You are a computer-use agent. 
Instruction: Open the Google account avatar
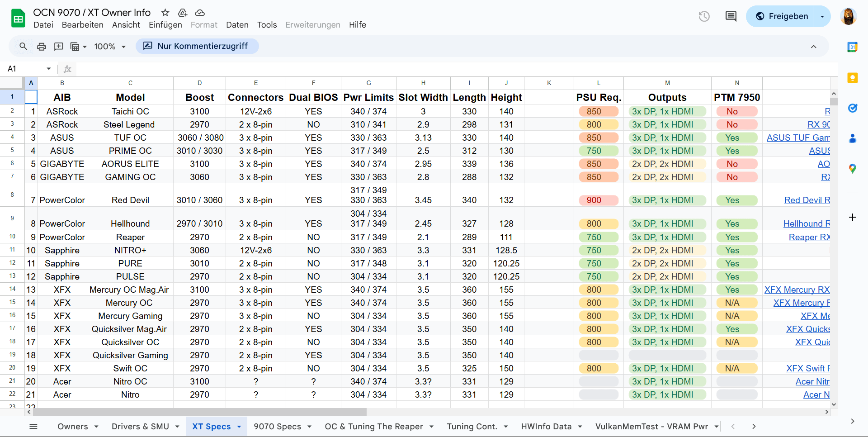(x=848, y=16)
